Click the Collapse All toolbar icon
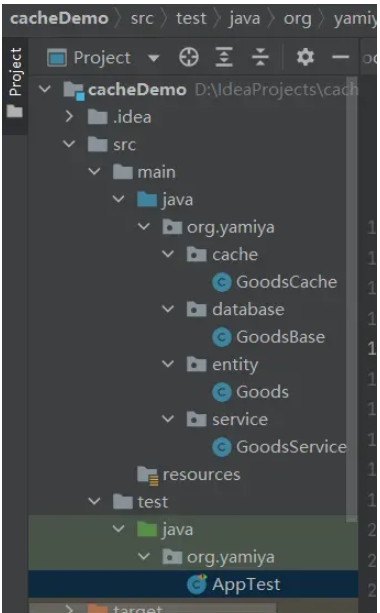This screenshot has width=380, height=613. 260,57
